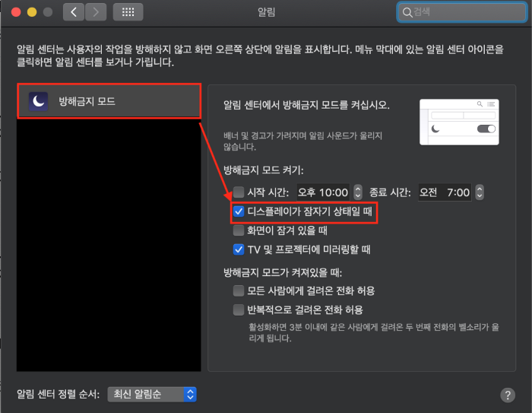Click the search magnifier icon

coord(407,13)
